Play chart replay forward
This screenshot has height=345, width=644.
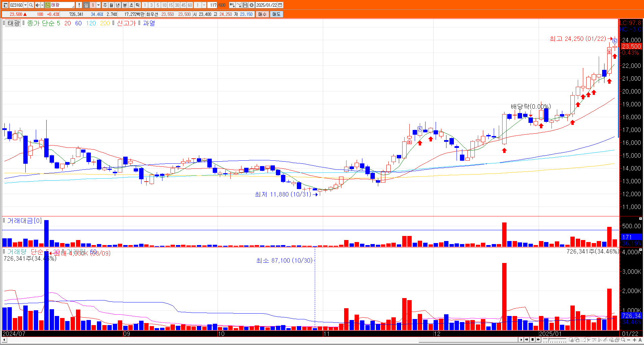521,340
